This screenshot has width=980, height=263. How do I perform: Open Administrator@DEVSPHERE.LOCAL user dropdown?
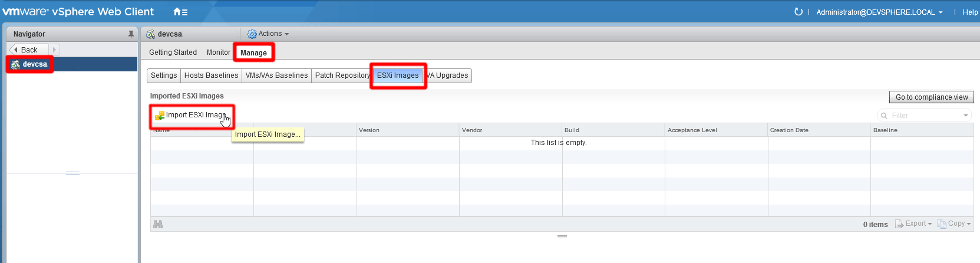tap(879, 12)
